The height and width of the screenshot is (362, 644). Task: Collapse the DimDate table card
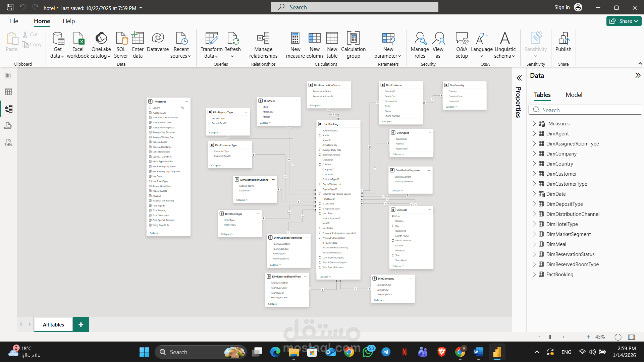398,266
